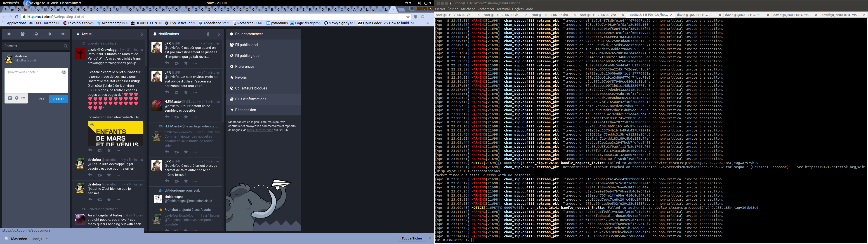Open federated timeline via the globe icon in compose header
This screenshot has height=244, width=868.
pos(36,34)
